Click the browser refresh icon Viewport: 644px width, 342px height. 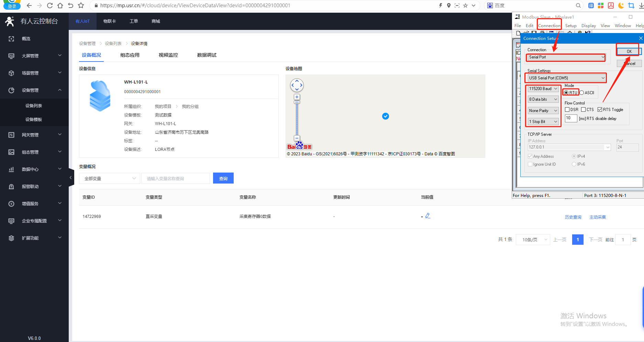tap(50, 5)
